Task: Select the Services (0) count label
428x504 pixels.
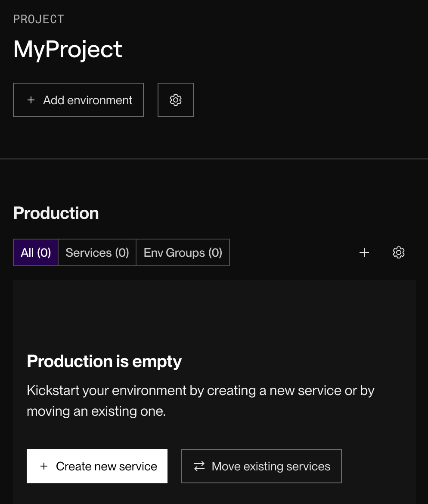Action: (96, 252)
